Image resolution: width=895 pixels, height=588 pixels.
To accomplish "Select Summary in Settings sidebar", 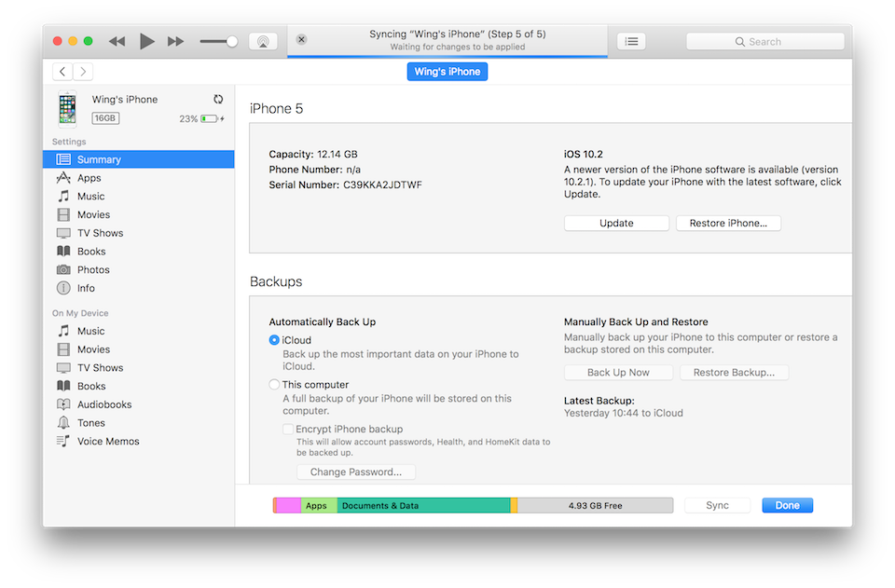I will pos(139,159).
